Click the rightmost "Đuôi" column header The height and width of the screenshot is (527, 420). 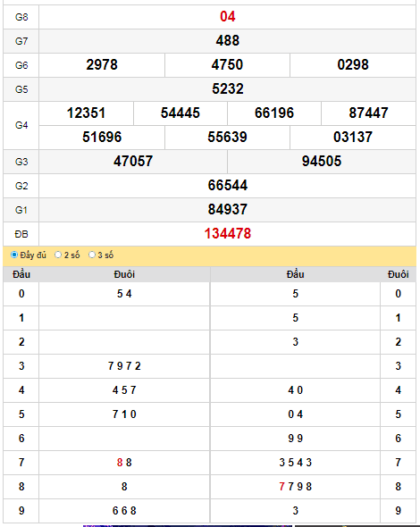(399, 274)
